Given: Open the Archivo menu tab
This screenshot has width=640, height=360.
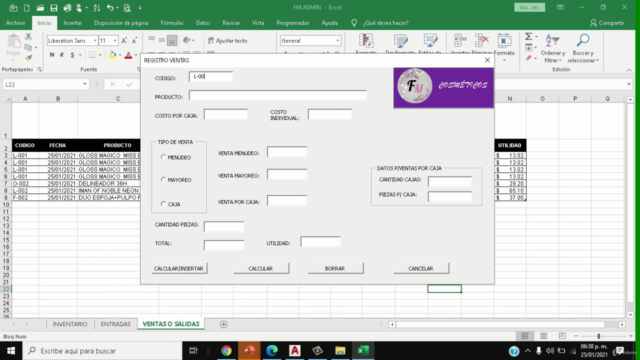Looking at the screenshot, I should (x=16, y=23).
